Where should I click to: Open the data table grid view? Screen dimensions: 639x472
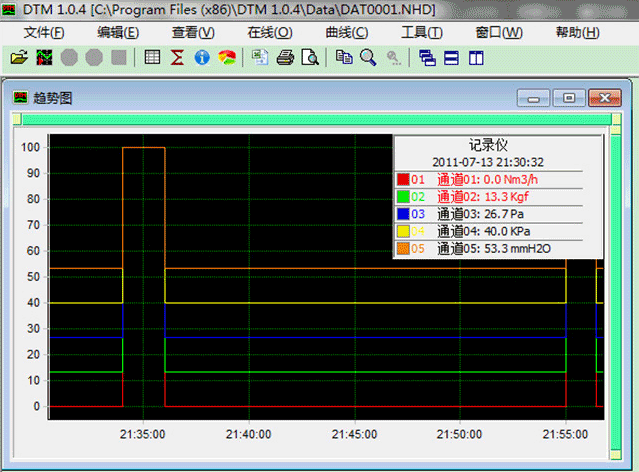152,58
